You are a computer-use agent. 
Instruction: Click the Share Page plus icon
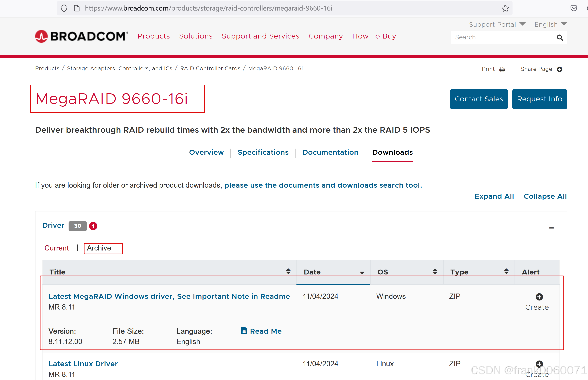click(560, 69)
